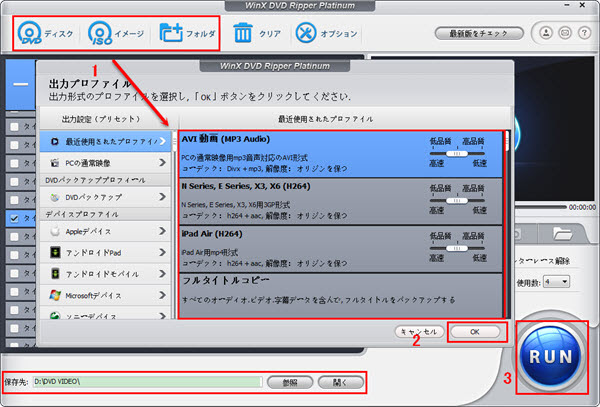600x407 pixels.
Task: Expand Microsoftデバイス chevron arrow
Action: (x=162, y=295)
